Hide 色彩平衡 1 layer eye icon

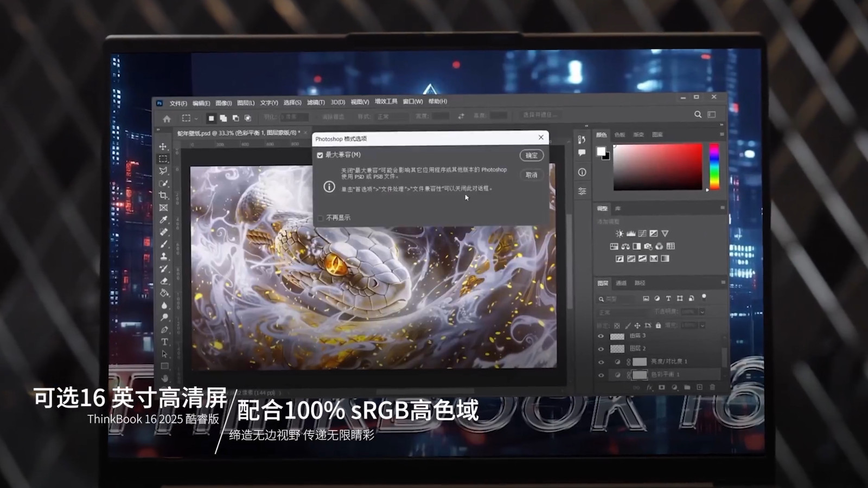tap(601, 375)
